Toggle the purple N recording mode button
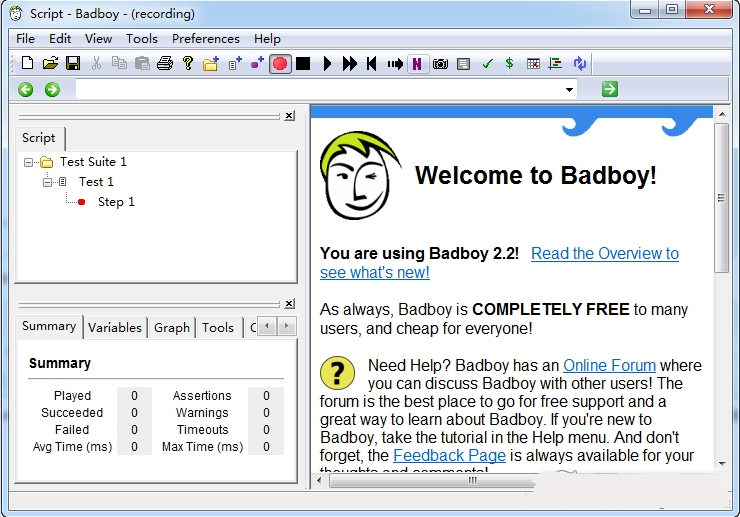 (417, 64)
